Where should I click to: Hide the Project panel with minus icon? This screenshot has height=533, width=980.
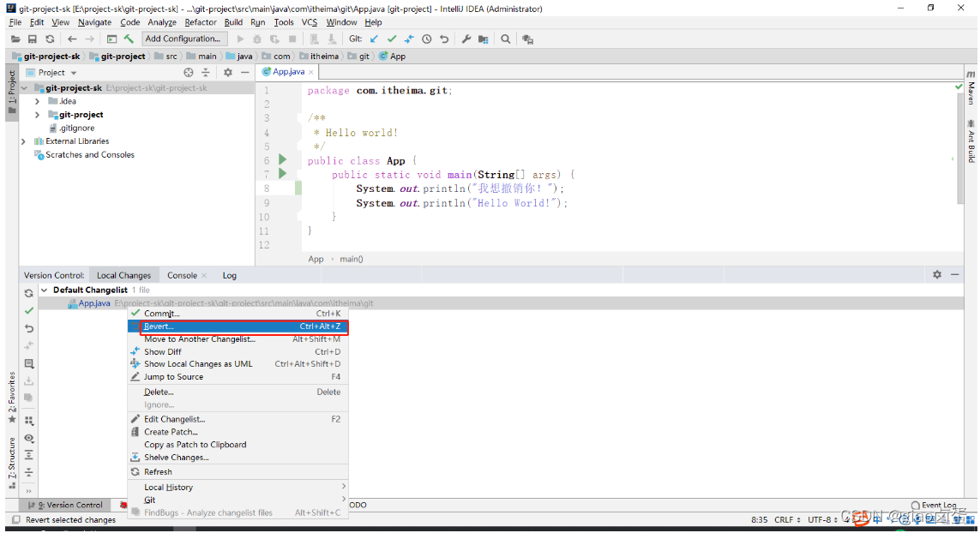pos(245,73)
